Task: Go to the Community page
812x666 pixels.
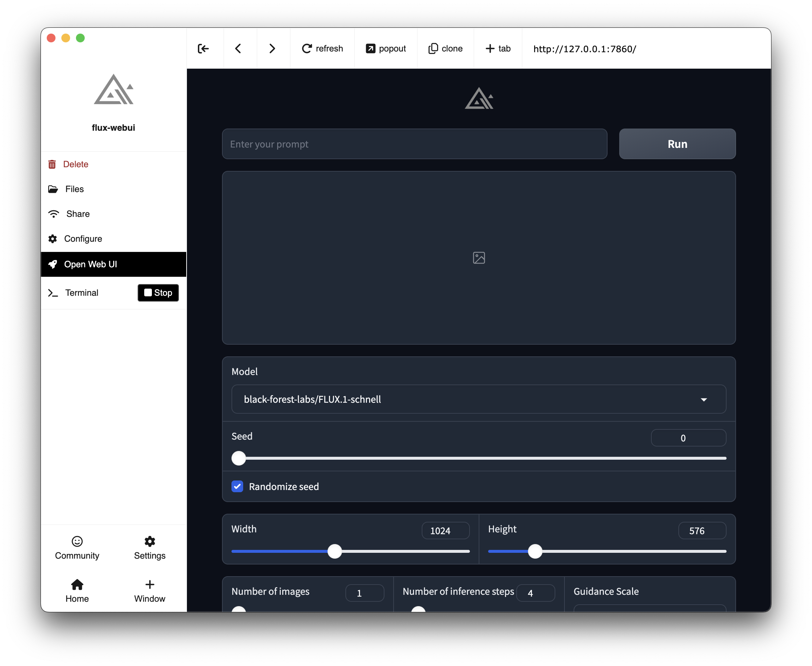Action: (x=77, y=548)
